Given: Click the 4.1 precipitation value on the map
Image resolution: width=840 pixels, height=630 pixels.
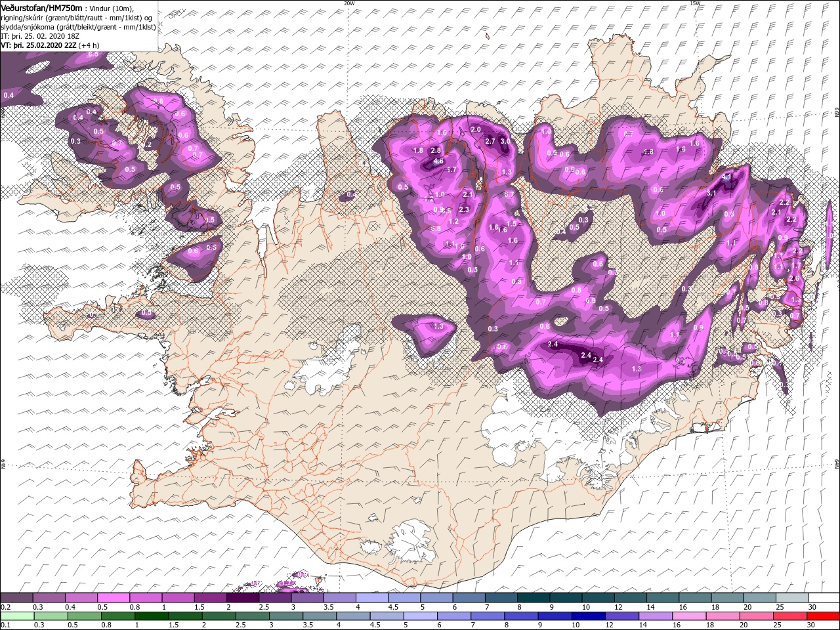Looking at the screenshot, I should tap(727, 177).
